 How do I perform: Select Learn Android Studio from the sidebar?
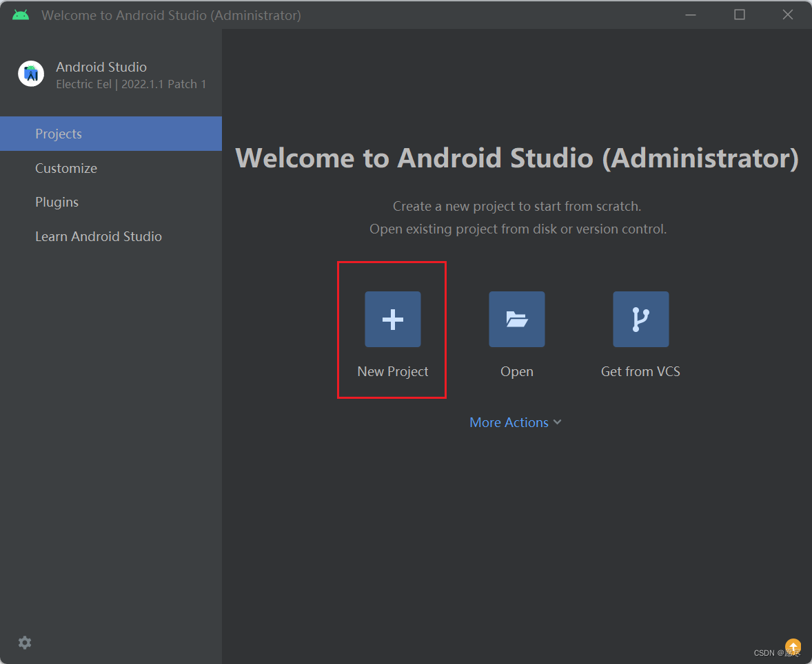coord(98,236)
